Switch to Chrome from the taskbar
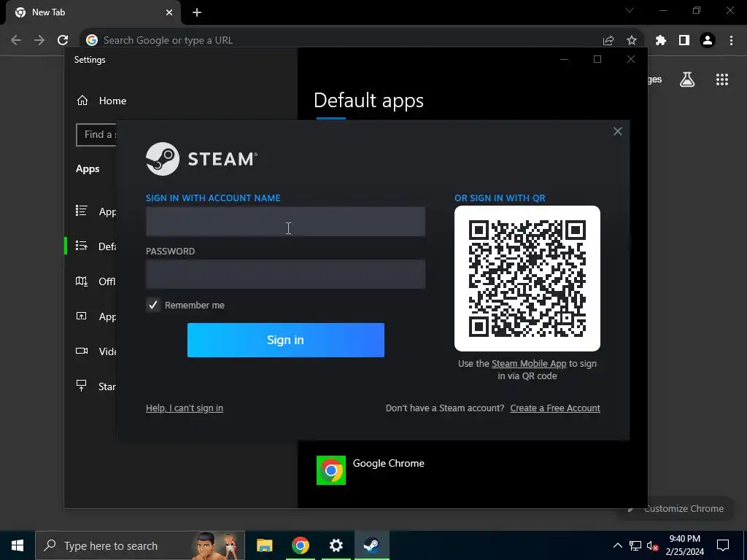Viewport: 747px width, 560px height. point(300,545)
